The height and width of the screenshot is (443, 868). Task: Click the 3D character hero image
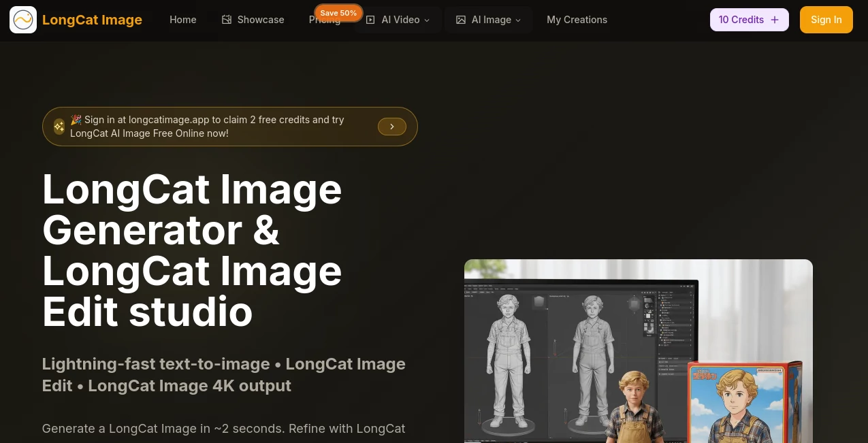638,351
